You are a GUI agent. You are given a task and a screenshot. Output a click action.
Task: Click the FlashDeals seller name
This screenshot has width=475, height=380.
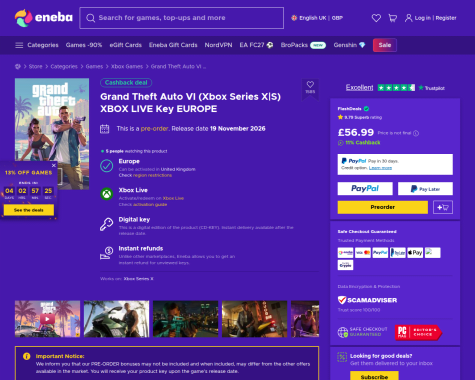[x=349, y=109]
